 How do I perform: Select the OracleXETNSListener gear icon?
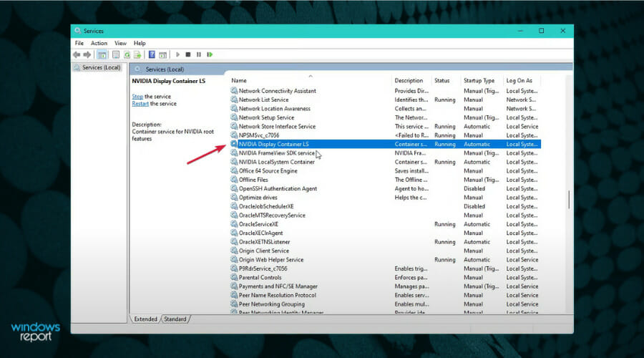point(234,242)
